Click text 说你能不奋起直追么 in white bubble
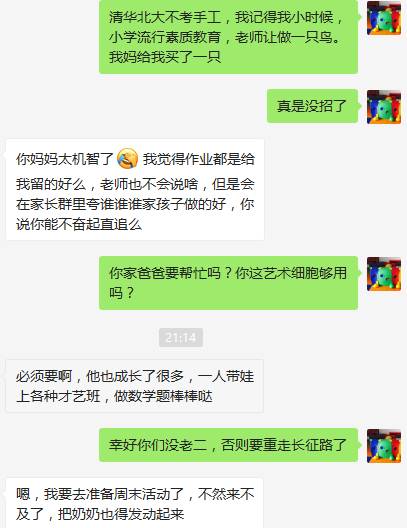Viewport: 407px width, 528px height. point(79,224)
